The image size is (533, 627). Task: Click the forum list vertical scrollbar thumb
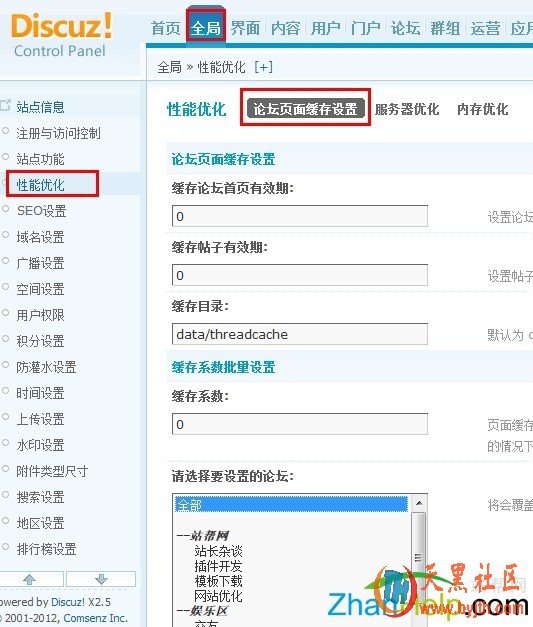tap(419, 558)
